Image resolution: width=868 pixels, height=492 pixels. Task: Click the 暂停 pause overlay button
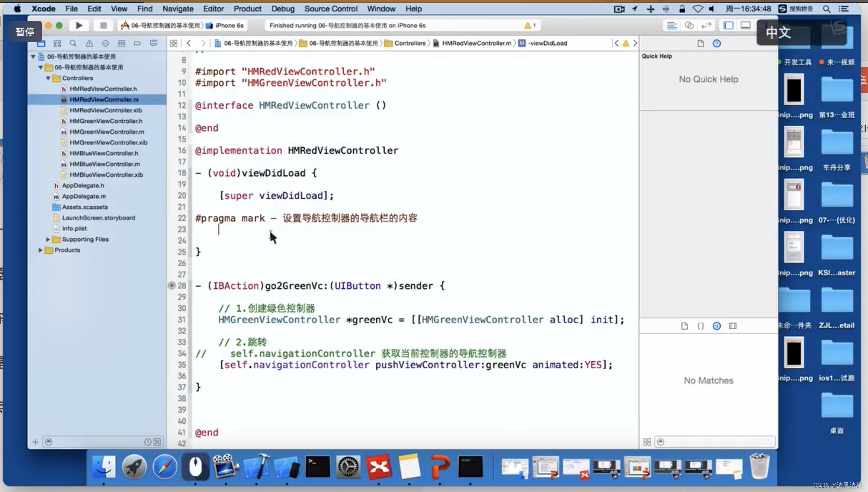click(x=25, y=32)
